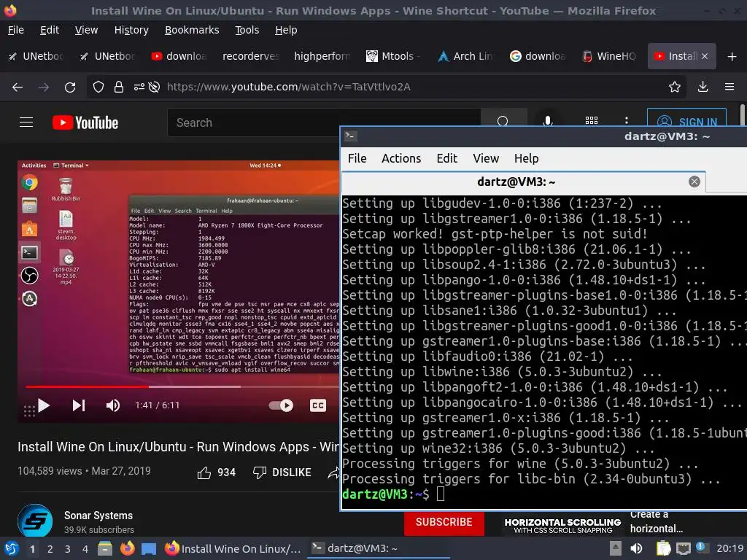The image size is (747, 560).
Task: Open Firefox Help menu
Action: [286, 30]
